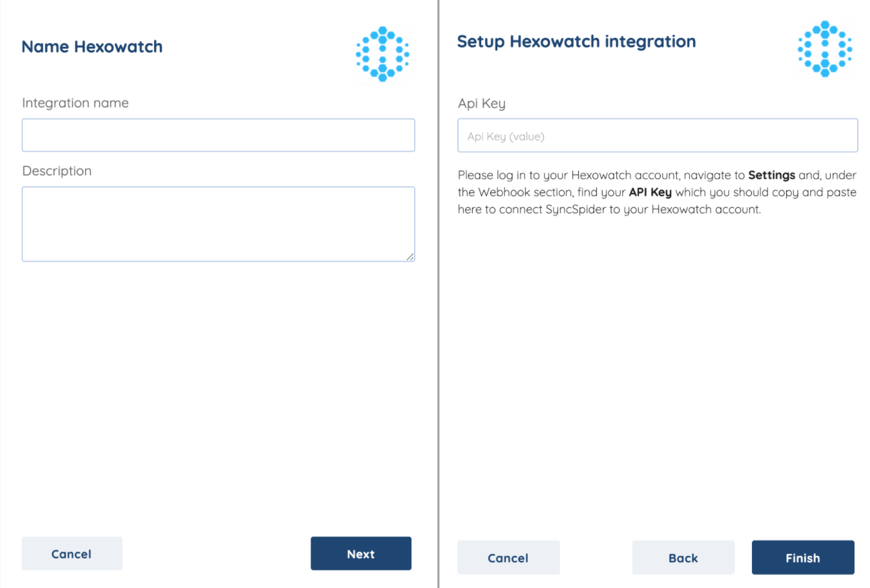Go Back to the previous step
Image resolution: width=870 pixels, height=588 pixels.
pyautogui.click(x=683, y=557)
